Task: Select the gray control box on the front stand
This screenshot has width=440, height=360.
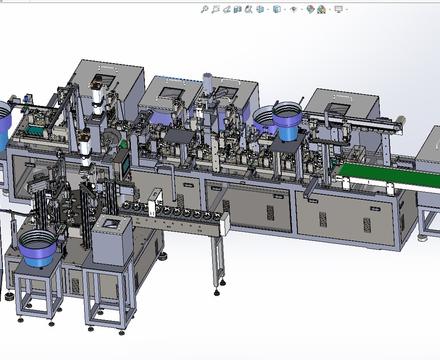Action: (x=112, y=240)
